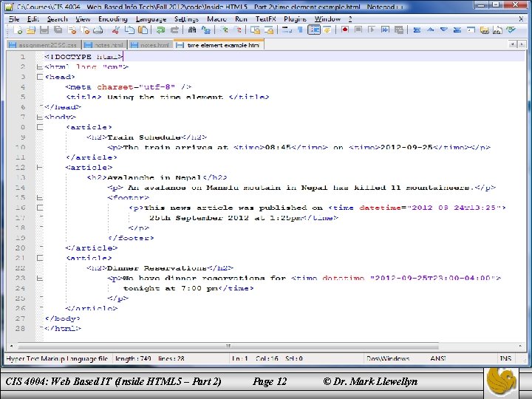
Task: Click the Save file toolbar icon
Action: 44,30
